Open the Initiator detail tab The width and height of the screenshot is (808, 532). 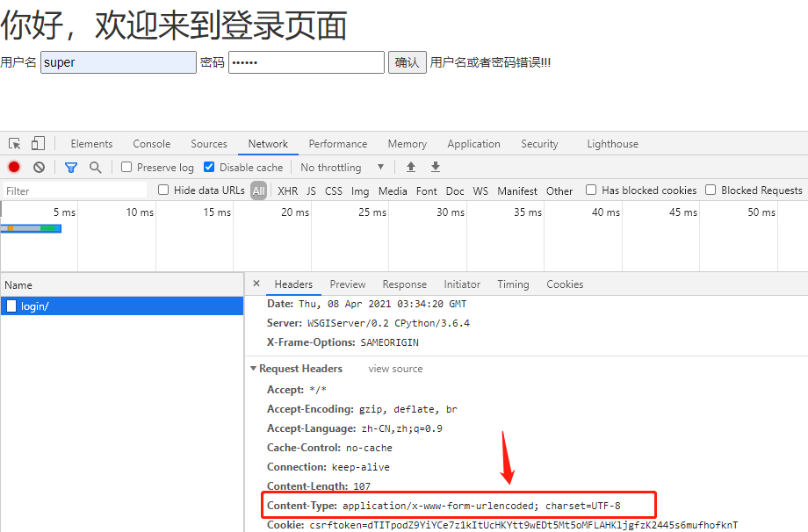tap(462, 284)
